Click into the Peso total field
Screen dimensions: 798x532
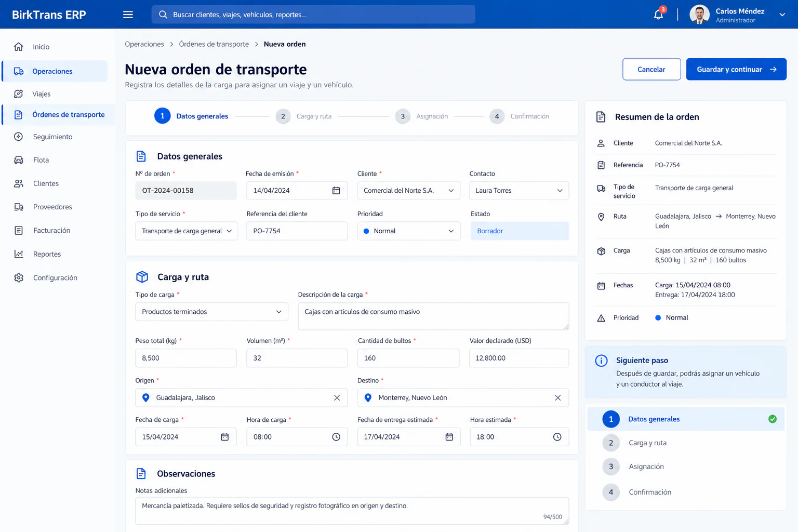(x=186, y=358)
